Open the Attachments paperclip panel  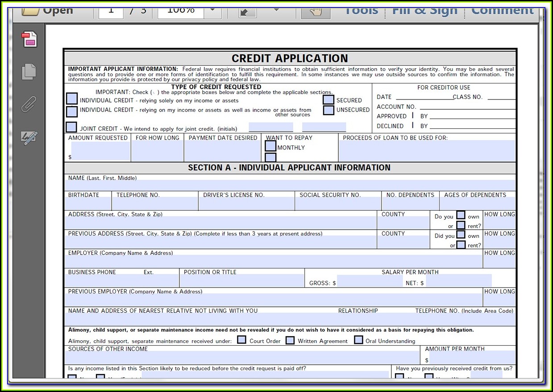pos(29,104)
